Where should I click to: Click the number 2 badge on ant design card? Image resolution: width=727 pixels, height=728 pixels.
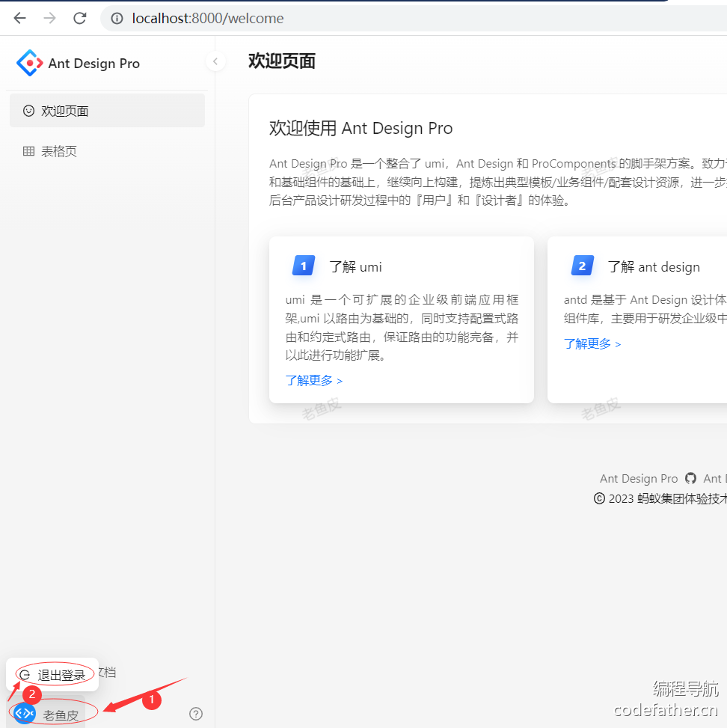[582, 266]
